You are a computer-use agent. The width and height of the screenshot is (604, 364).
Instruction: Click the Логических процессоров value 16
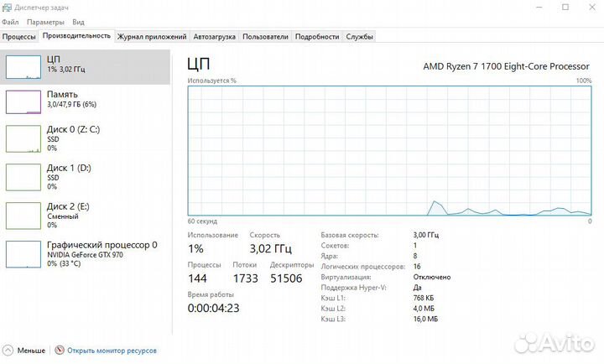(417, 267)
